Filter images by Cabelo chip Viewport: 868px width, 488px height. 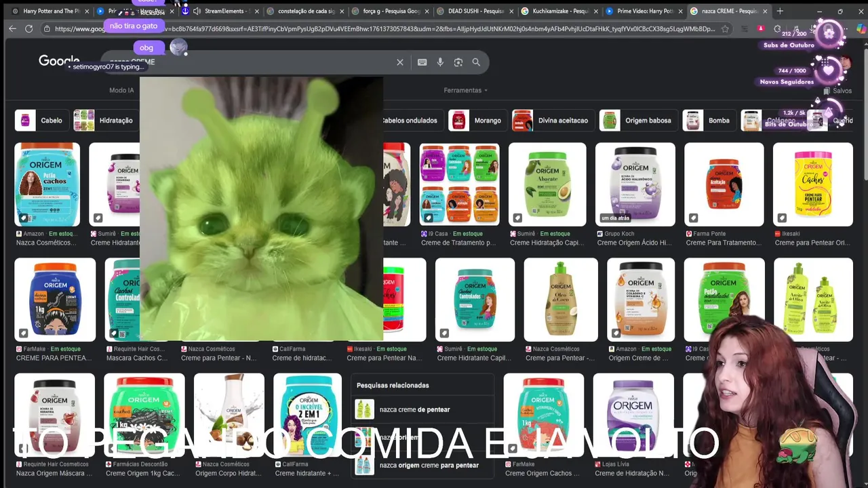pos(41,121)
